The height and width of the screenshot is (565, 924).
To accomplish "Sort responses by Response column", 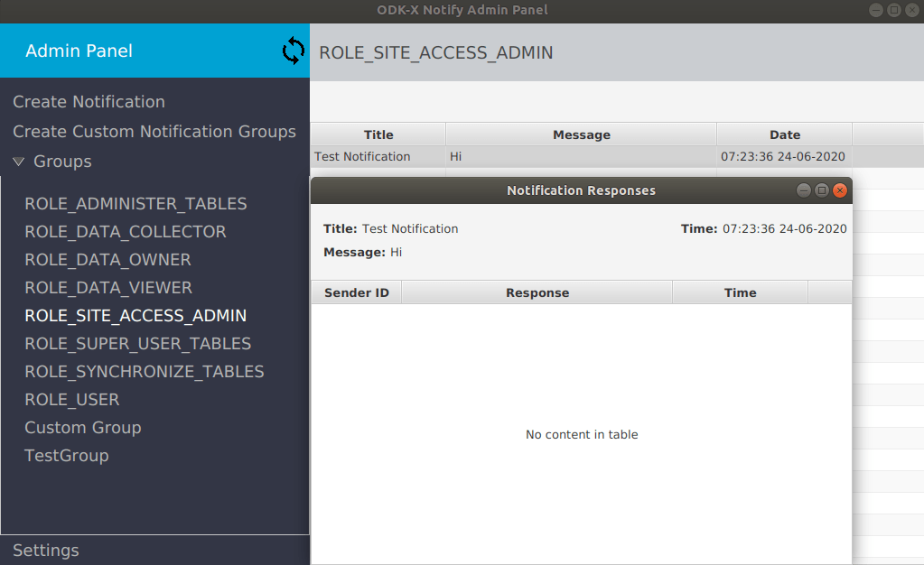I will (x=537, y=292).
